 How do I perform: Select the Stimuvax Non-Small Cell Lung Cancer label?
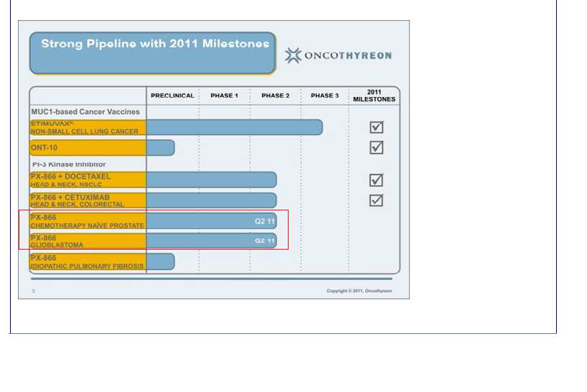(x=87, y=127)
